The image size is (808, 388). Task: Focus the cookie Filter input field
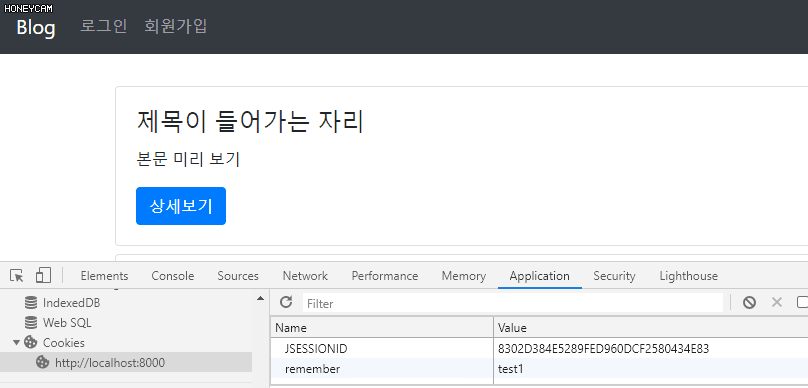(x=513, y=303)
